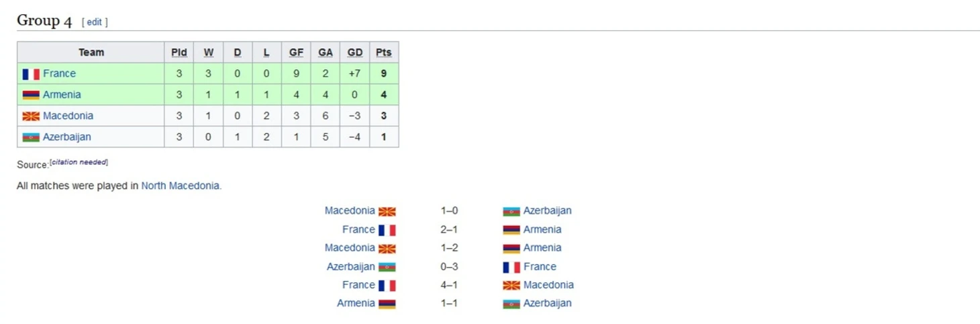Image resolution: width=980 pixels, height=324 pixels.
Task: Click Armenia flag in the 1–1 match row
Action: pyautogui.click(x=387, y=304)
